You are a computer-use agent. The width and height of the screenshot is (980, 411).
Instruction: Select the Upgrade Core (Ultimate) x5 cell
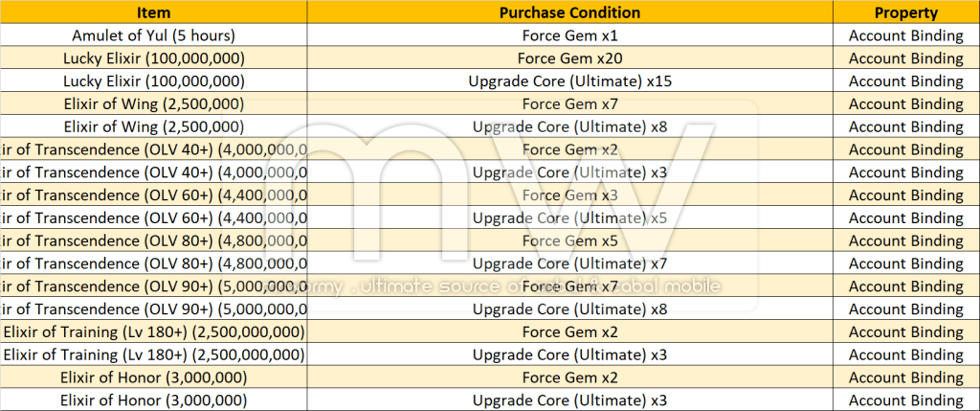coord(569,218)
